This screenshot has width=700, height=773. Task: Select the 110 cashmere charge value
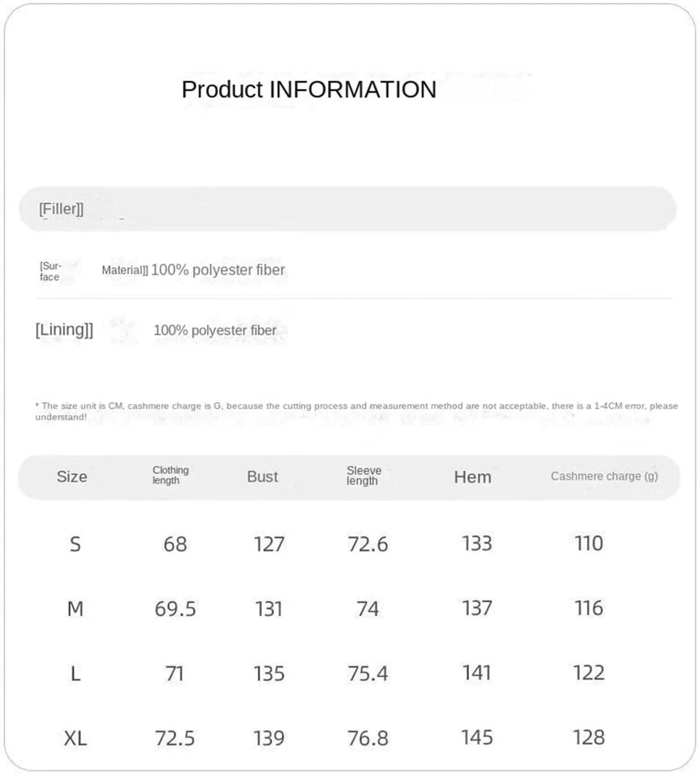pyautogui.click(x=589, y=543)
